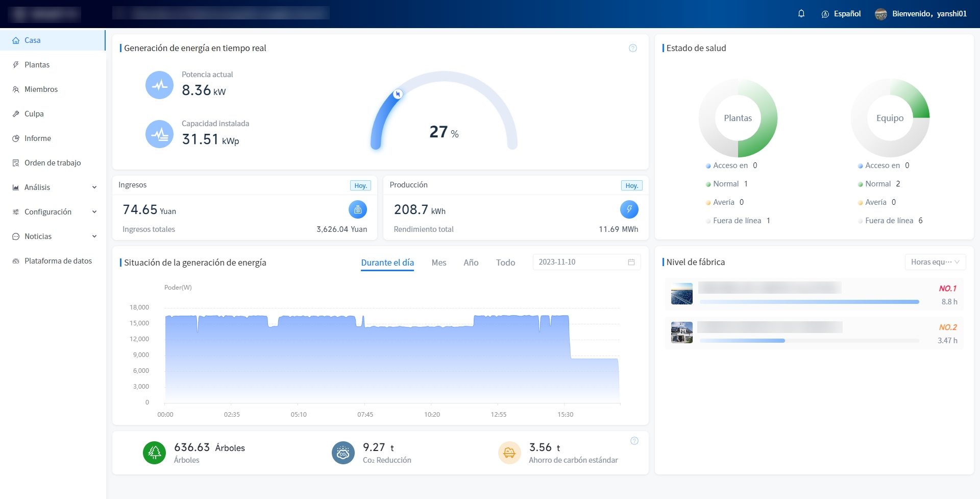This screenshot has width=980, height=499.
Task: Click the standard coal savings icon
Action: [x=509, y=453]
